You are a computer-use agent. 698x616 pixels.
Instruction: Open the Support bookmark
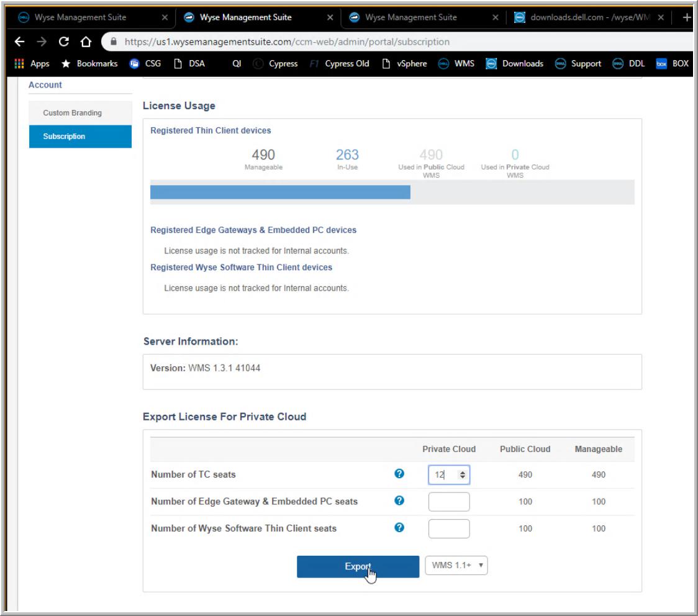point(578,63)
